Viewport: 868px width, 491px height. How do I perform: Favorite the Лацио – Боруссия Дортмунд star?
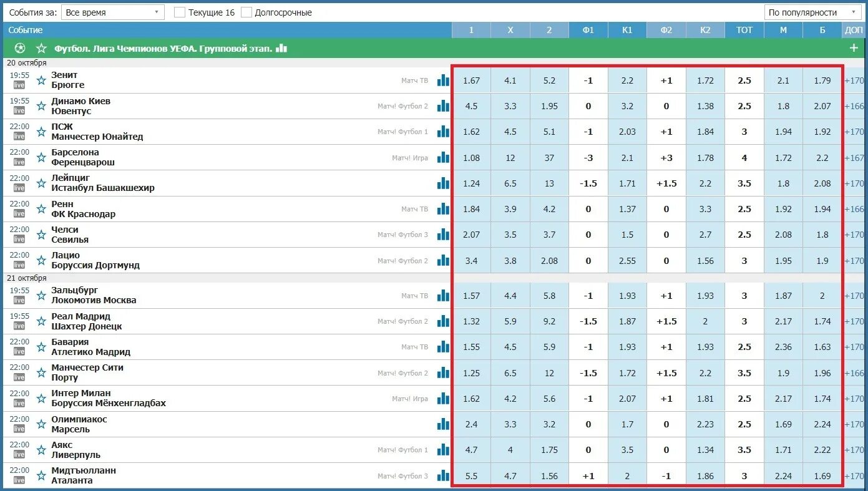(41, 260)
